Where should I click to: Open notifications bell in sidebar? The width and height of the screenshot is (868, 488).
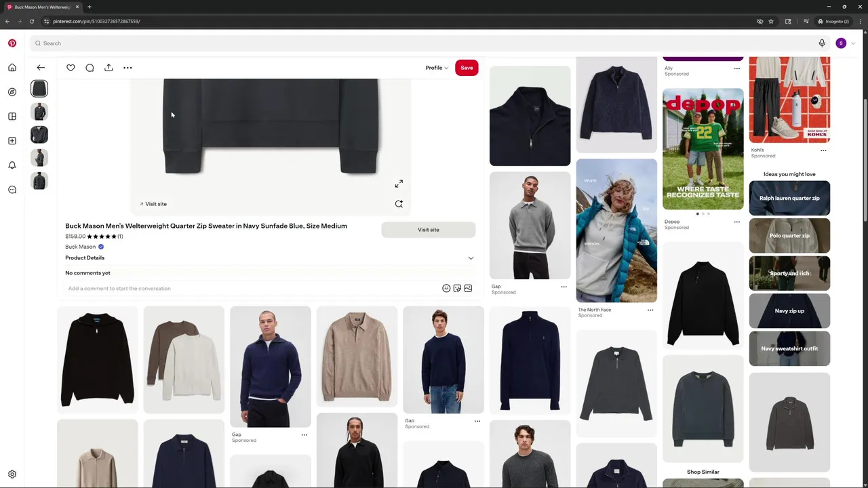tap(12, 165)
